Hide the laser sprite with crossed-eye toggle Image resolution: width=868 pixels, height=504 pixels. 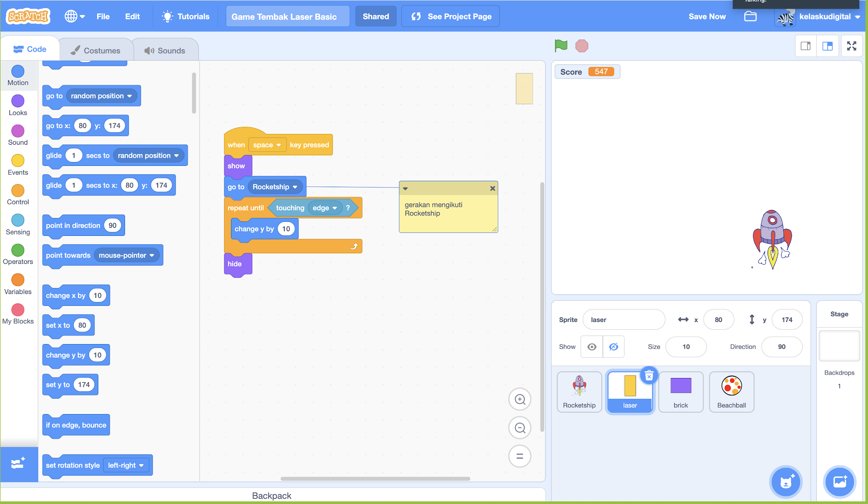coord(613,347)
